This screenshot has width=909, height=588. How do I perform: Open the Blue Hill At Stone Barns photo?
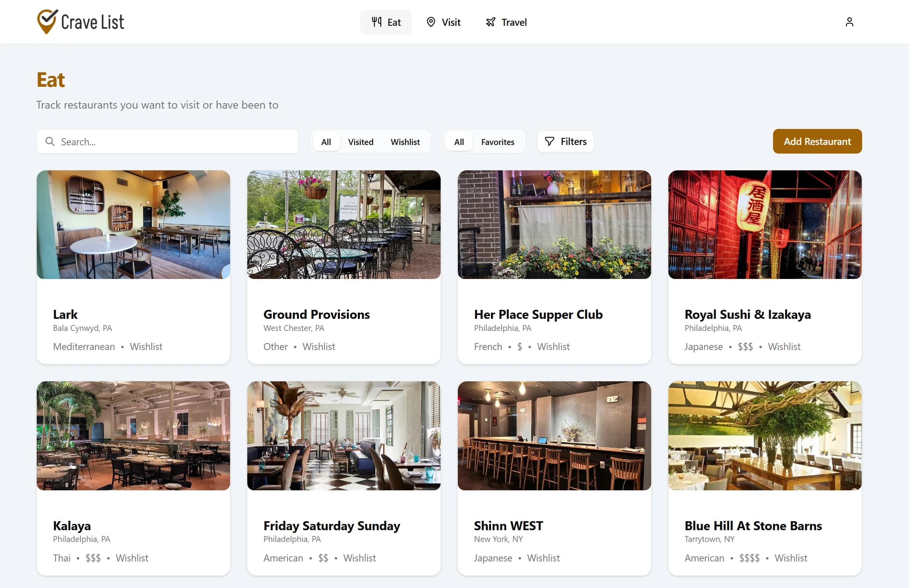pyautogui.click(x=765, y=436)
